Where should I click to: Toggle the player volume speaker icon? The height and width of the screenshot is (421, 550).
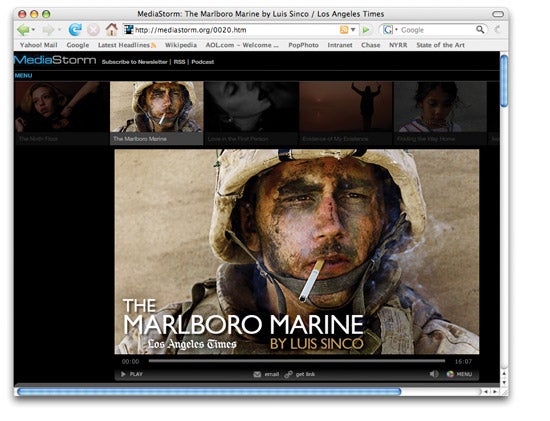[434, 374]
